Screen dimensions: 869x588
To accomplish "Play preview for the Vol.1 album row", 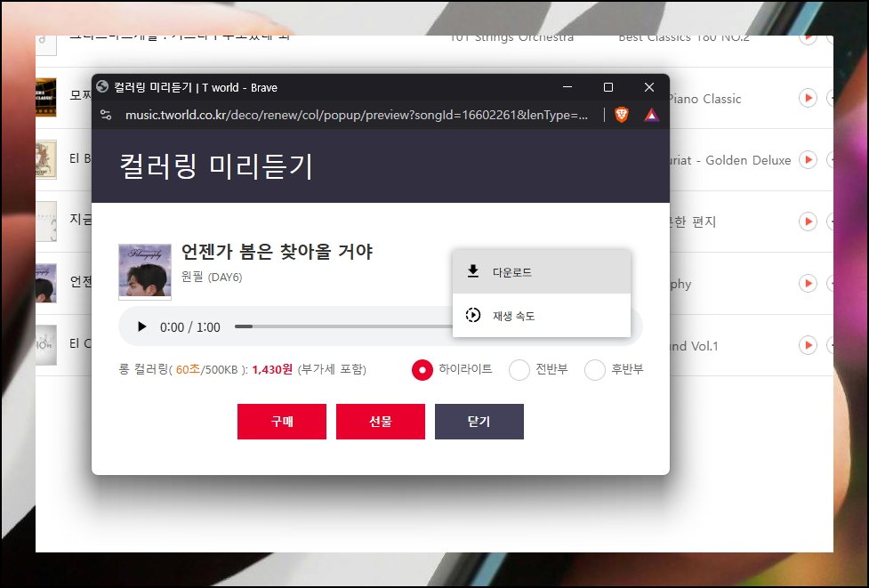I will click(808, 345).
